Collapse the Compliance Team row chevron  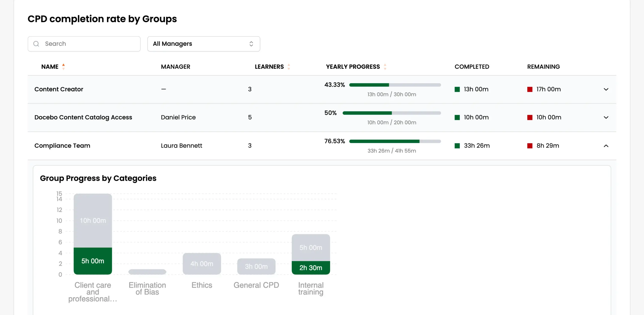click(x=606, y=146)
